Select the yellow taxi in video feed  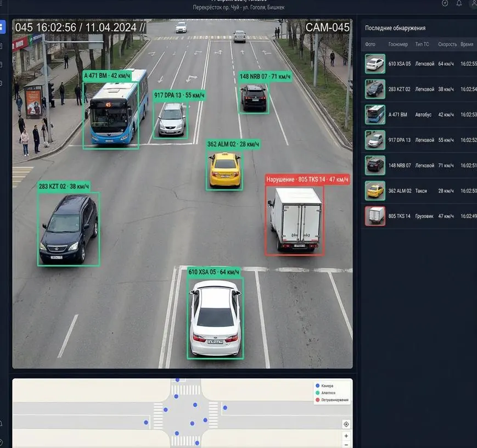click(x=225, y=170)
